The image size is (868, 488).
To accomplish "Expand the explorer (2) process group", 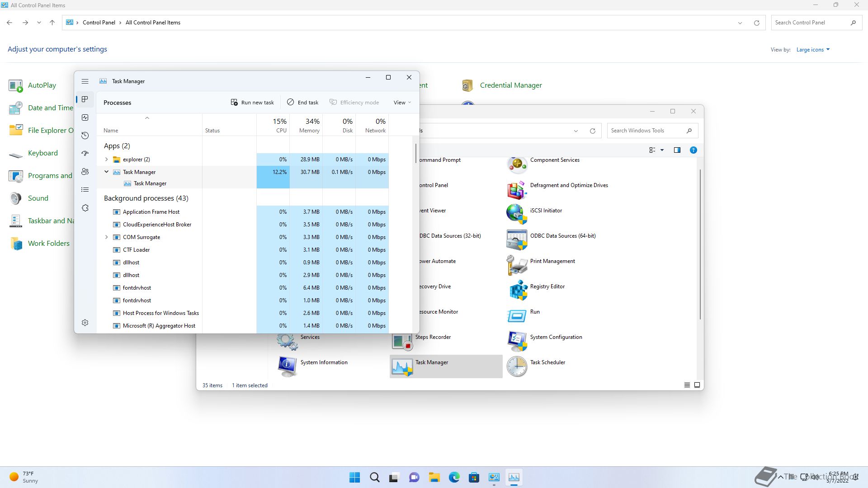I will point(106,160).
